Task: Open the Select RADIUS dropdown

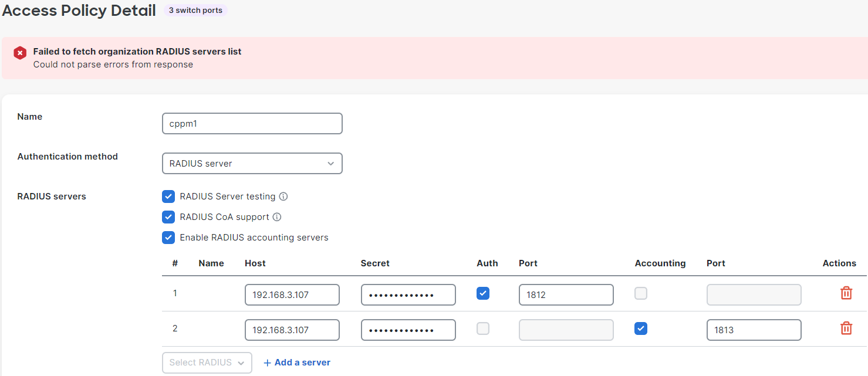Action: pyautogui.click(x=207, y=363)
